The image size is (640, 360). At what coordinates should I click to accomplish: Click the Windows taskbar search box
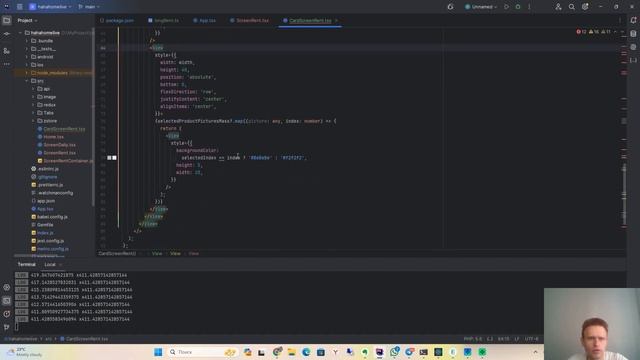coord(202,352)
